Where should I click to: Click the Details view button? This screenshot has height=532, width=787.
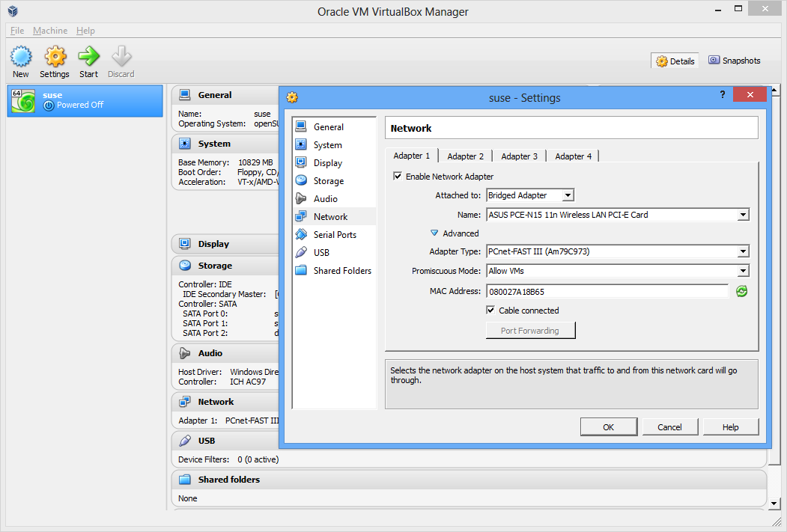675,61
